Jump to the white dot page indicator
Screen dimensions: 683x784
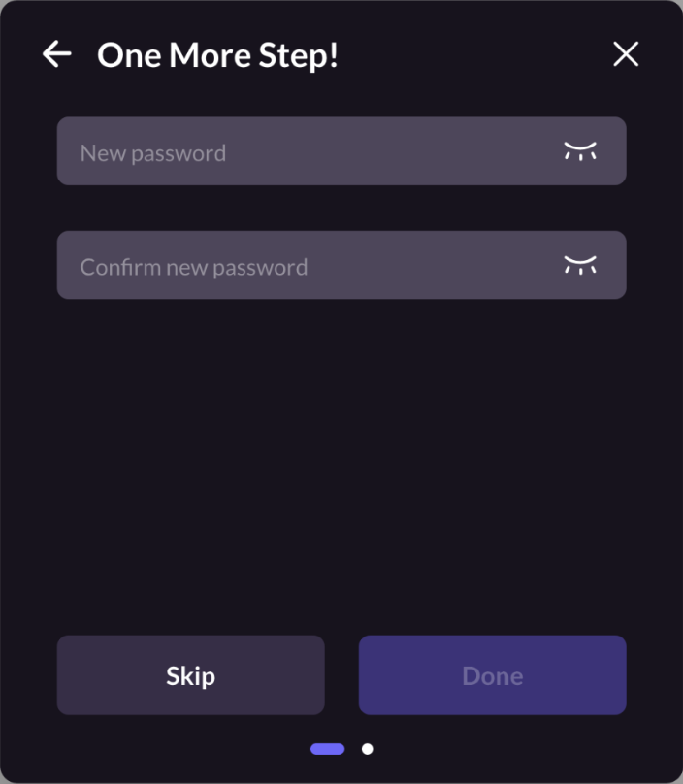(x=367, y=749)
